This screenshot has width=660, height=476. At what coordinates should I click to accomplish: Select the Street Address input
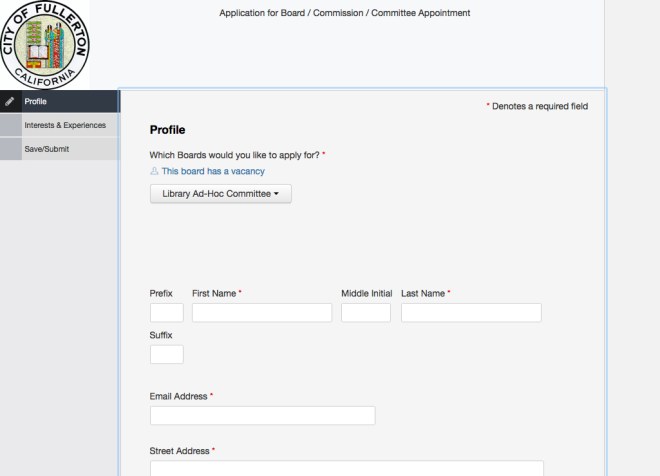(x=347, y=468)
